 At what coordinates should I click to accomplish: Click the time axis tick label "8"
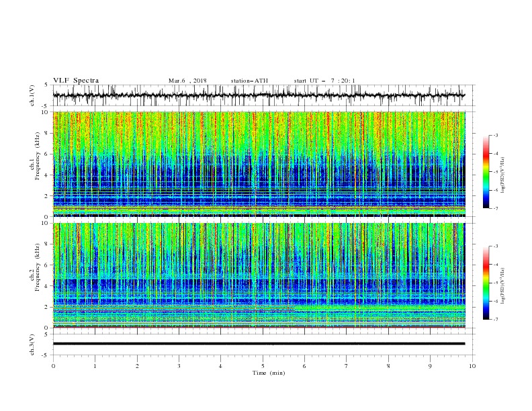[x=388, y=366]
